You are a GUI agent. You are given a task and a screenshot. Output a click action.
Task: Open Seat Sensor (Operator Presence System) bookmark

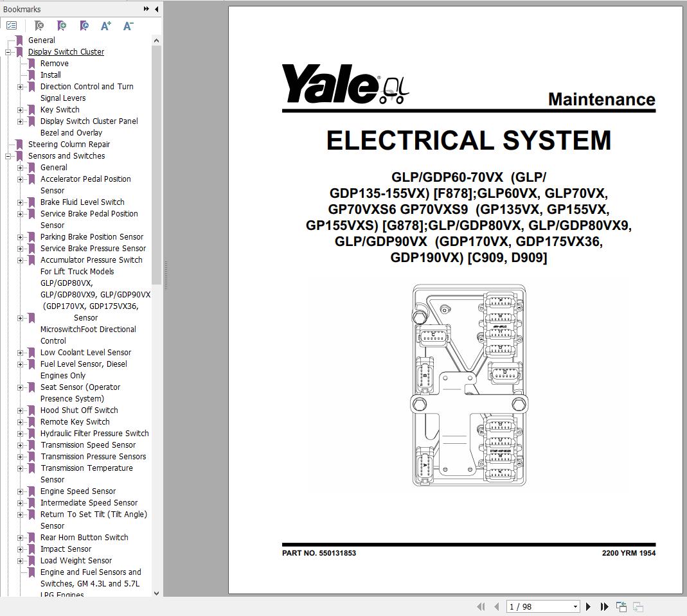click(x=80, y=392)
